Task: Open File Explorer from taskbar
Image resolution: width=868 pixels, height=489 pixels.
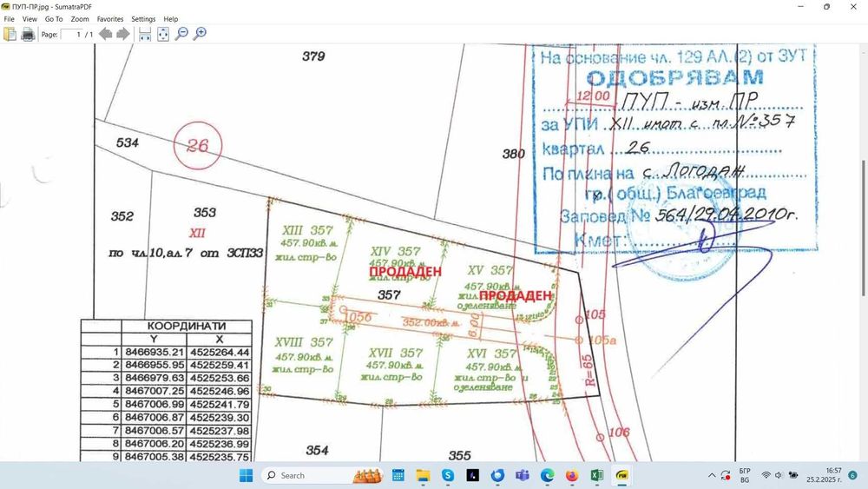Action: (423, 475)
